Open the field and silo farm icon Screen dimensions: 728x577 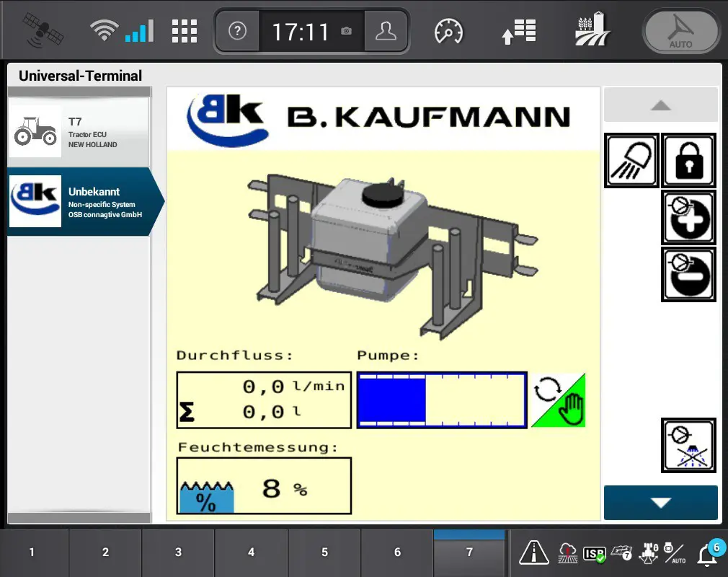(x=592, y=29)
